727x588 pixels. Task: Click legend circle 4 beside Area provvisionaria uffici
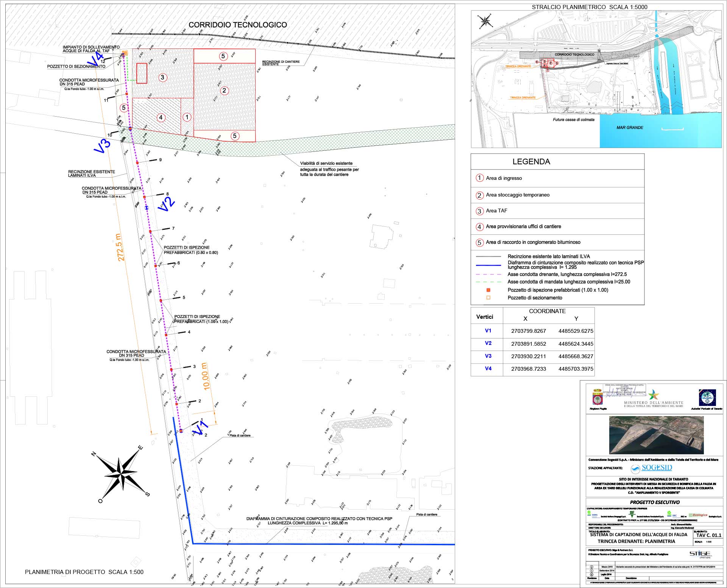[x=479, y=227]
